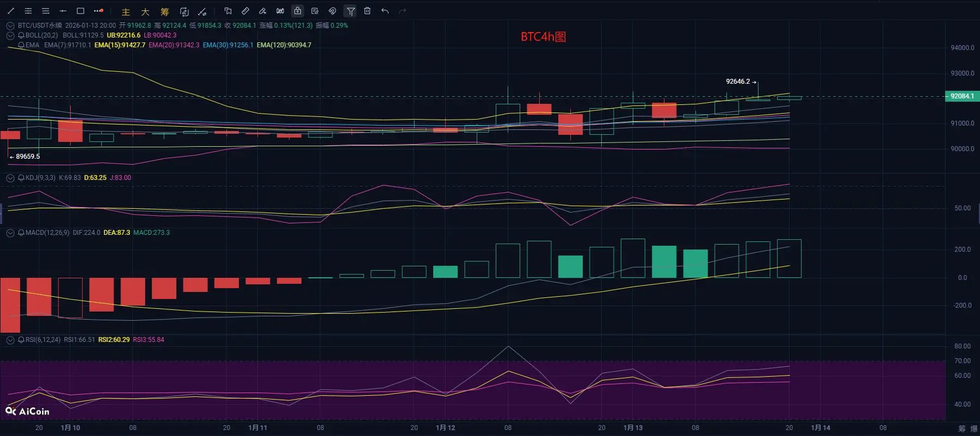
Task: Click the RSI2:60.29 value label
Action: [114, 340]
